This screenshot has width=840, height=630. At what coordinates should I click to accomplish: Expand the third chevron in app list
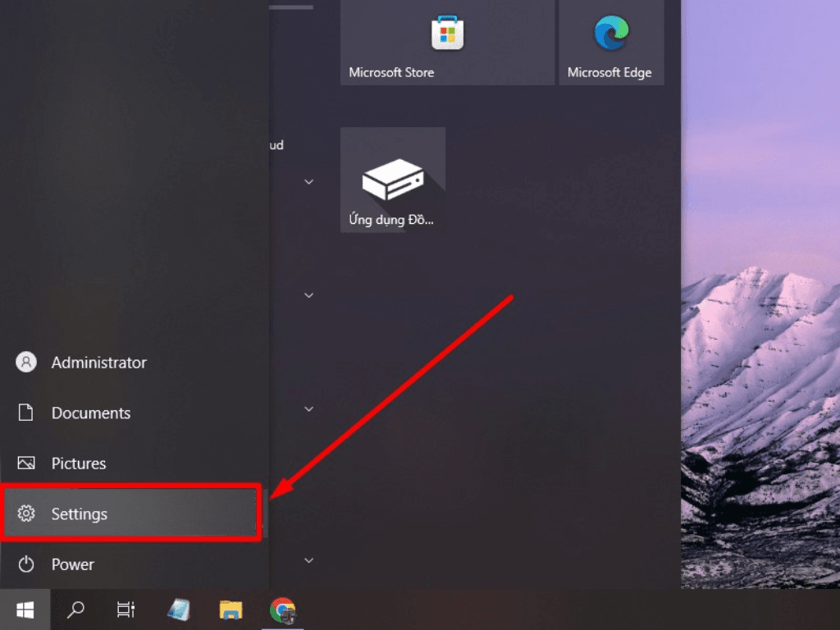point(309,409)
